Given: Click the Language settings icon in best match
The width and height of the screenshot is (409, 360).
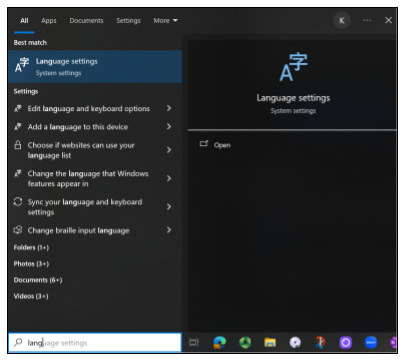Looking at the screenshot, I should [22, 65].
